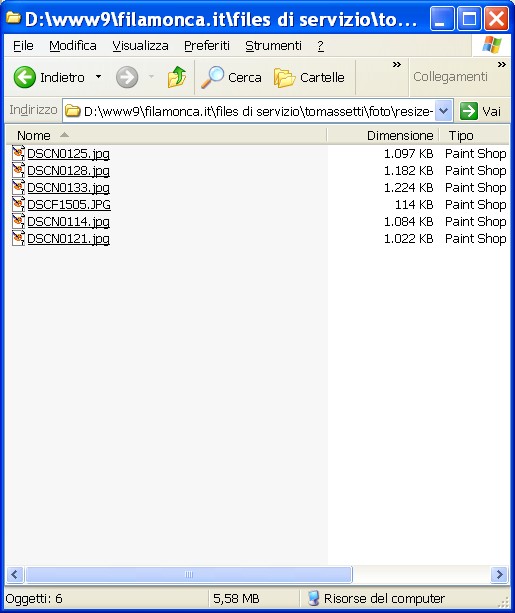The height and width of the screenshot is (613, 515).
Task: Select the DSCF1505.JPG file icon
Action: pyautogui.click(x=18, y=204)
